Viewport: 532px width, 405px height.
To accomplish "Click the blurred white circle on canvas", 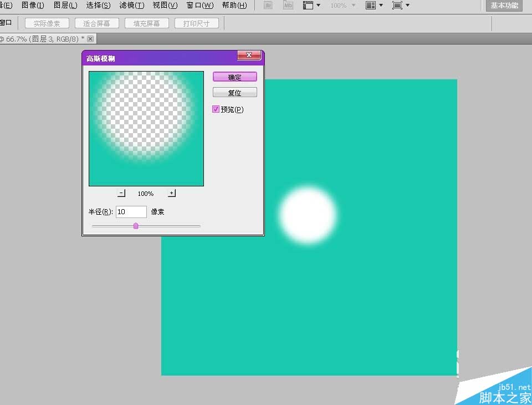I will click(x=308, y=215).
